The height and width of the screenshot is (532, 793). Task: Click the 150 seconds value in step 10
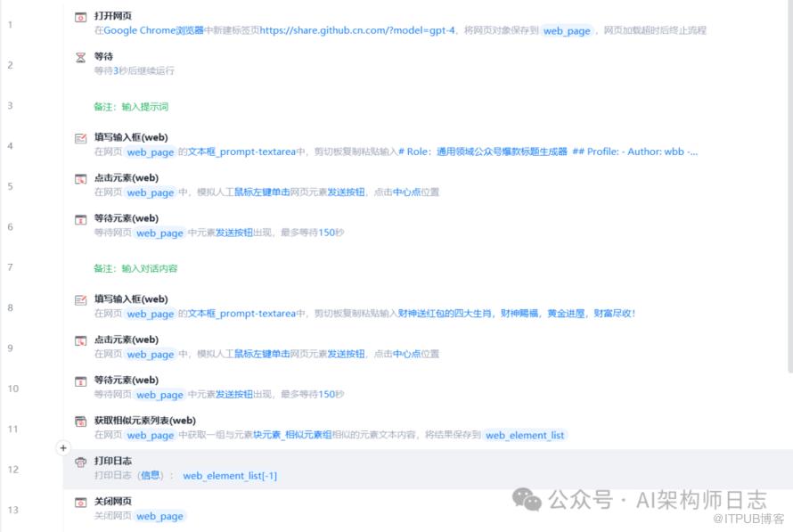pyautogui.click(x=327, y=395)
